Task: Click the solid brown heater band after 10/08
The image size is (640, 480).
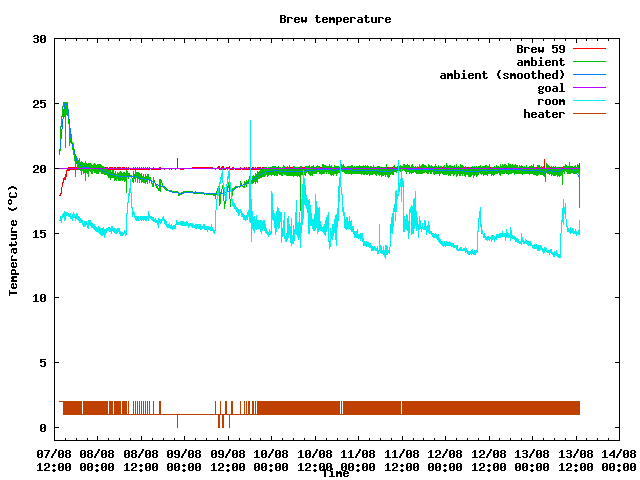Action: point(418,408)
